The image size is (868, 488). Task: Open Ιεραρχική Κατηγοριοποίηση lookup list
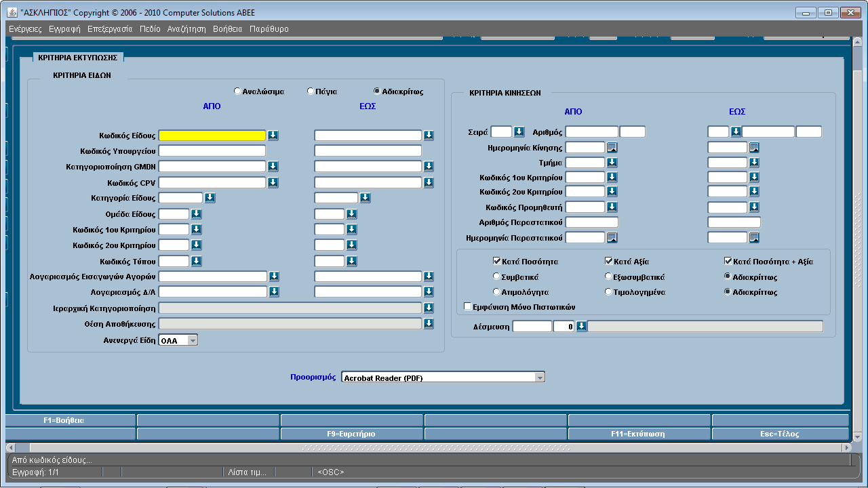(x=429, y=308)
